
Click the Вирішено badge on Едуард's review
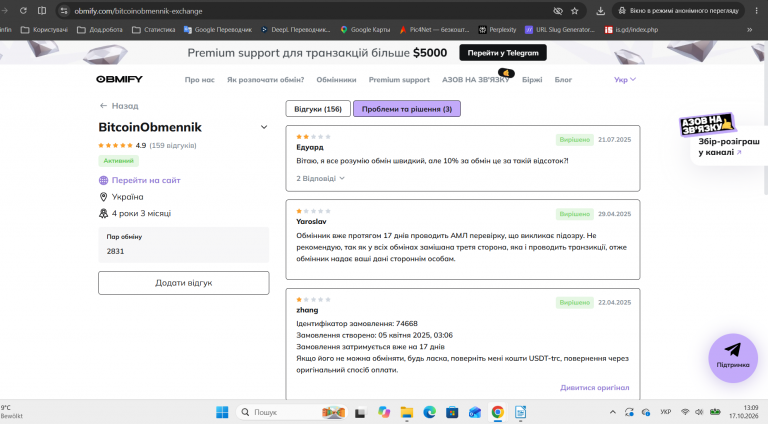(575, 140)
